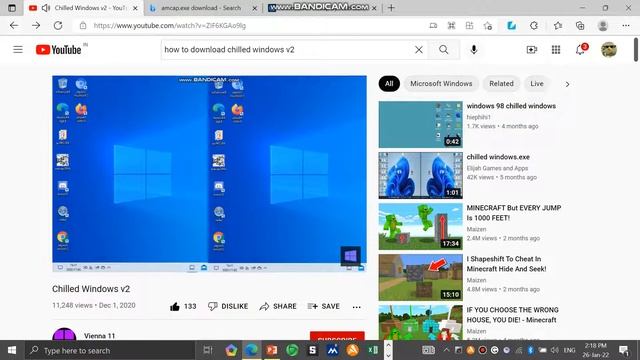640x360 pixels.
Task: Open the YouTube guide hamburger menu
Action: coord(18,50)
